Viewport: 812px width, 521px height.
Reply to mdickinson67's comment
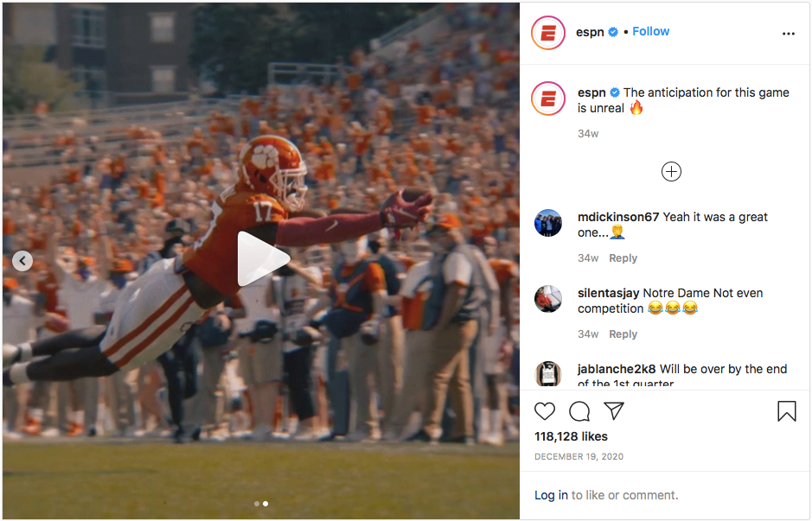(x=623, y=258)
